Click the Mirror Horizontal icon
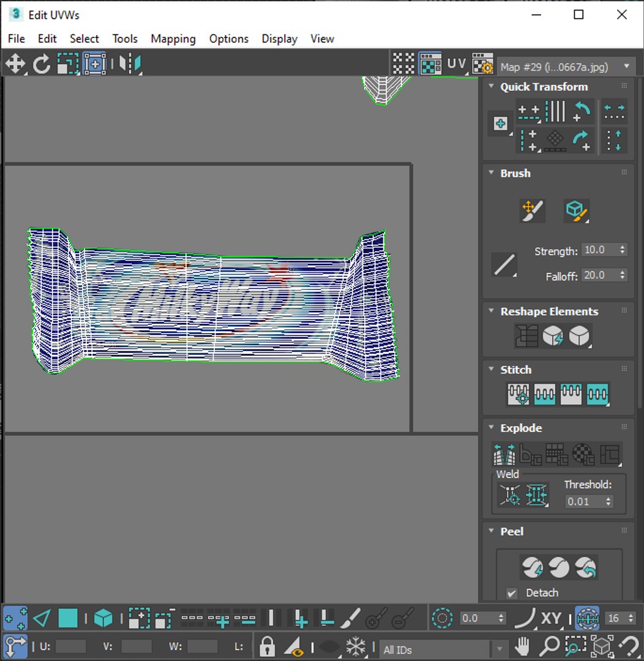This screenshot has height=661, width=644. click(x=130, y=64)
